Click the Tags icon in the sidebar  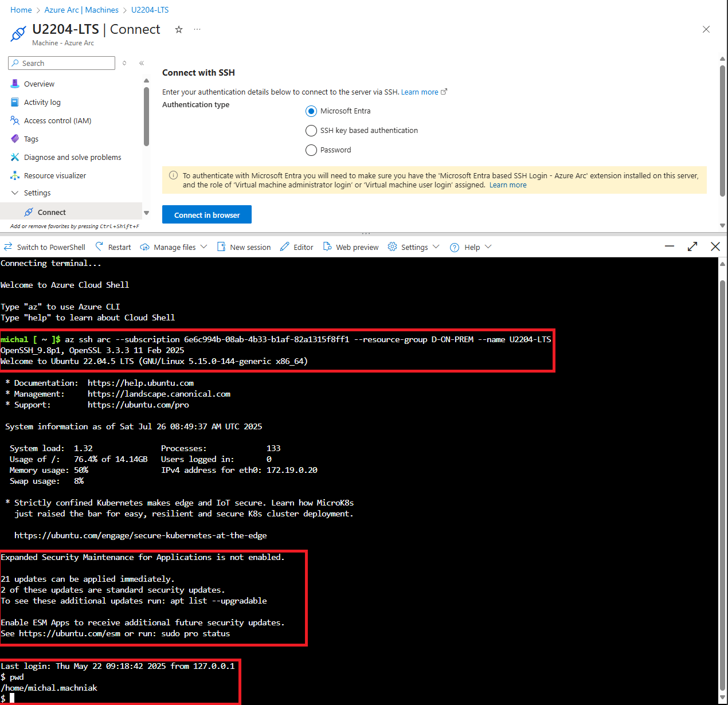coord(15,139)
